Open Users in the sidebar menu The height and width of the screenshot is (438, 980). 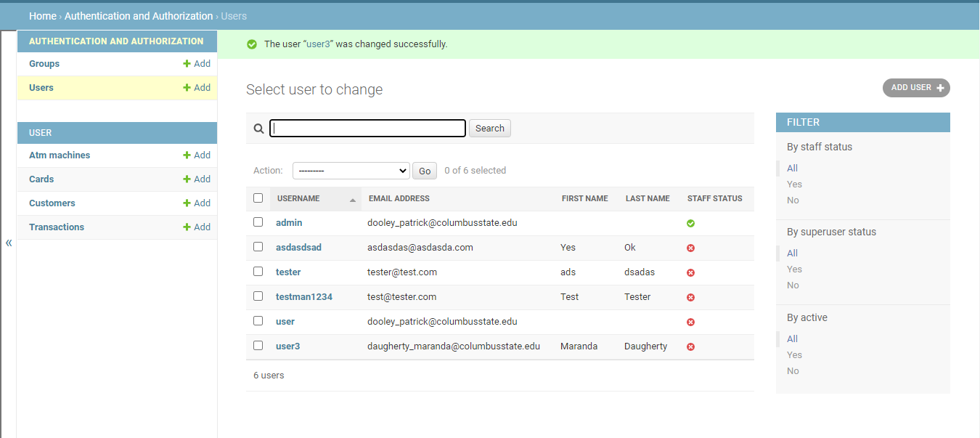coord(41,88)
